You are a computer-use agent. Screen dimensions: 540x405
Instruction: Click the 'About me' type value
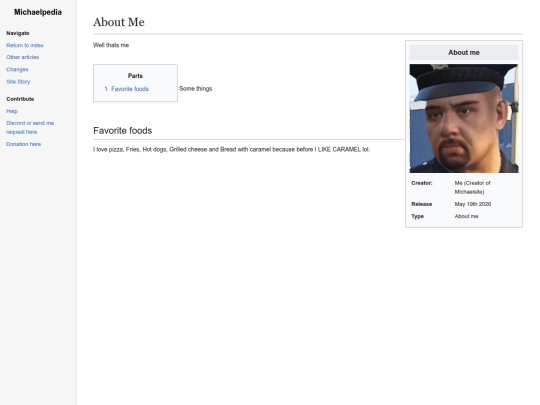point(466,216)
